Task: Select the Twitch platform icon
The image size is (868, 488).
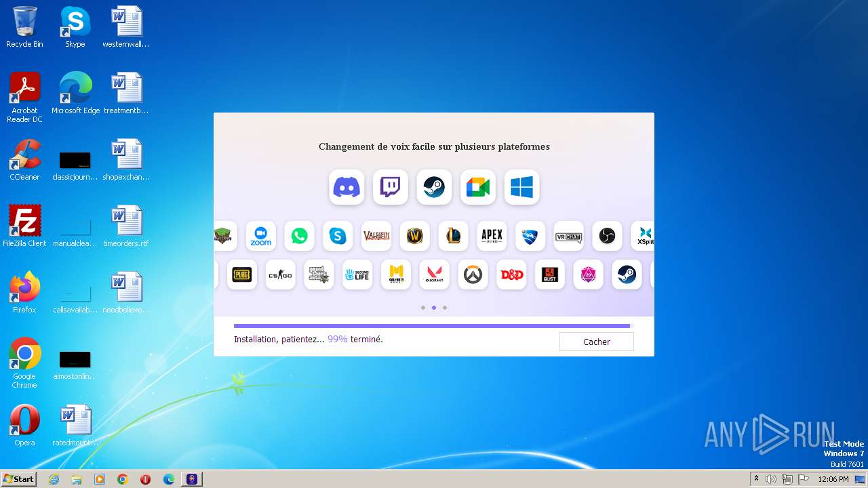Action: click(x=391, y=187)
